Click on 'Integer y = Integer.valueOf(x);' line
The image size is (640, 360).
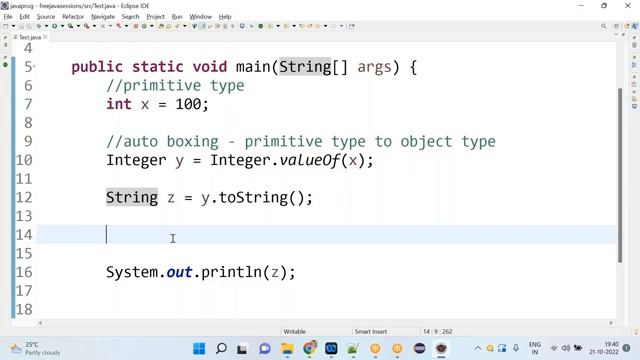coord(240,160)
